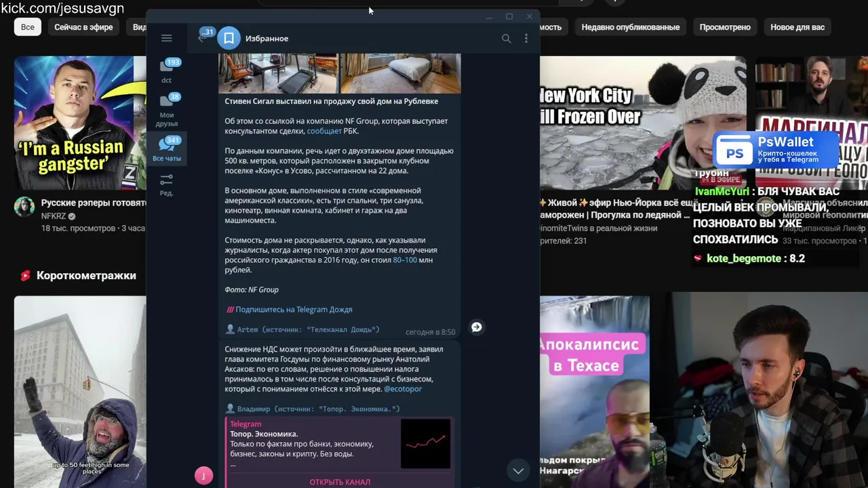Open the Telegram hamburger menu

(x=167, y=39)
